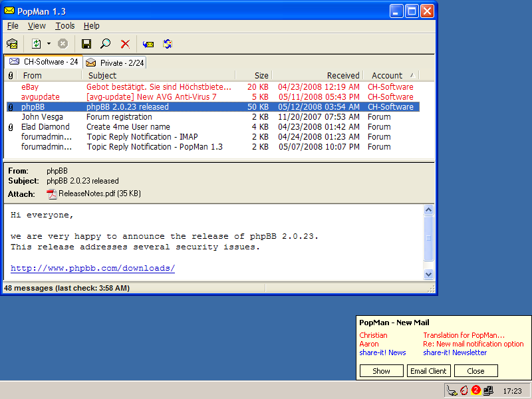Open the Tools menu
Image resolution: width=532 pixels, height=399 pixels.
coord(65,26)
